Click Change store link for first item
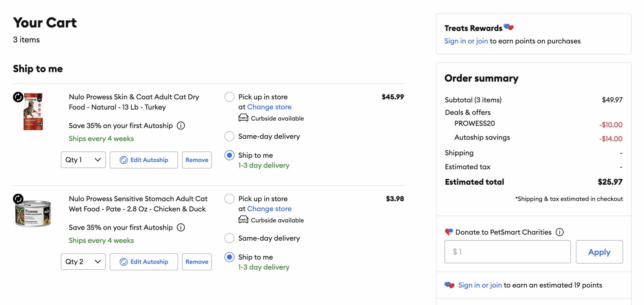This screenshot has width=644, height=305. pyautogui.click(x=269, y=107)
